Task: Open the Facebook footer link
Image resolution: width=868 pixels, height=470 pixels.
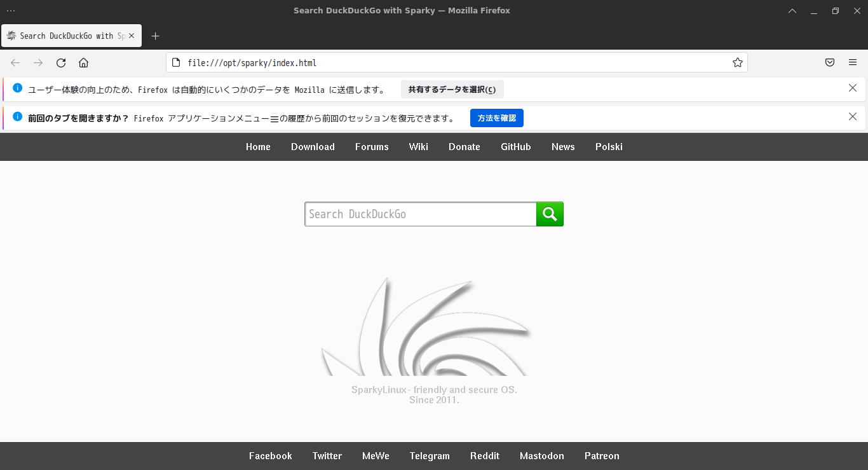Action: click(x=271, y=456)
